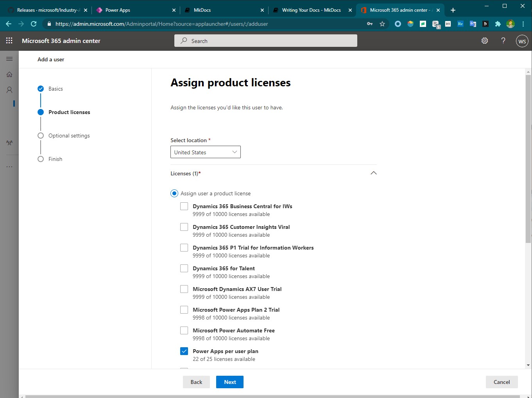Open Users icon in left sidebar
The image size is (532, 398).
click(9, 90)
